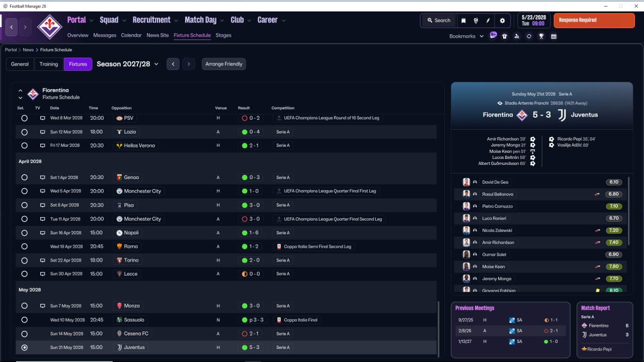The width and height of the screenshot is (644, 362).
Task: Collapse the Fiorentina fixture schedule up arrow
Action: click(21, 91)
